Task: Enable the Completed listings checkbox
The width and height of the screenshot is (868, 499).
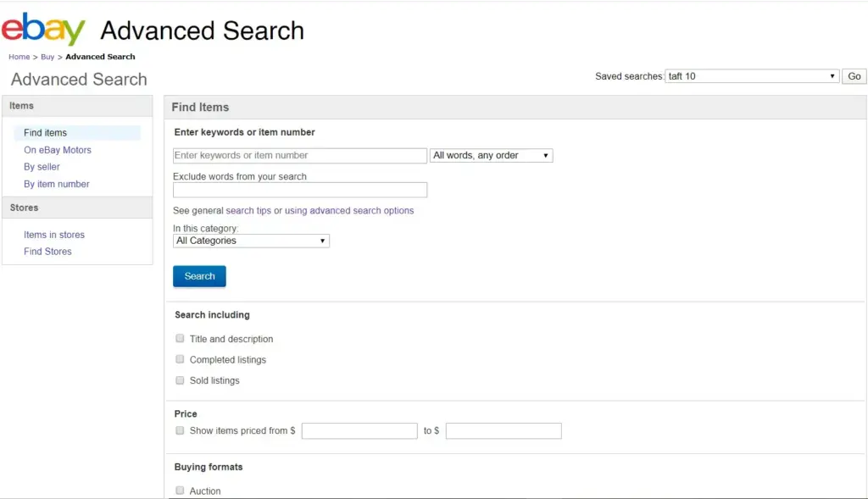Action: coord(180,359)
